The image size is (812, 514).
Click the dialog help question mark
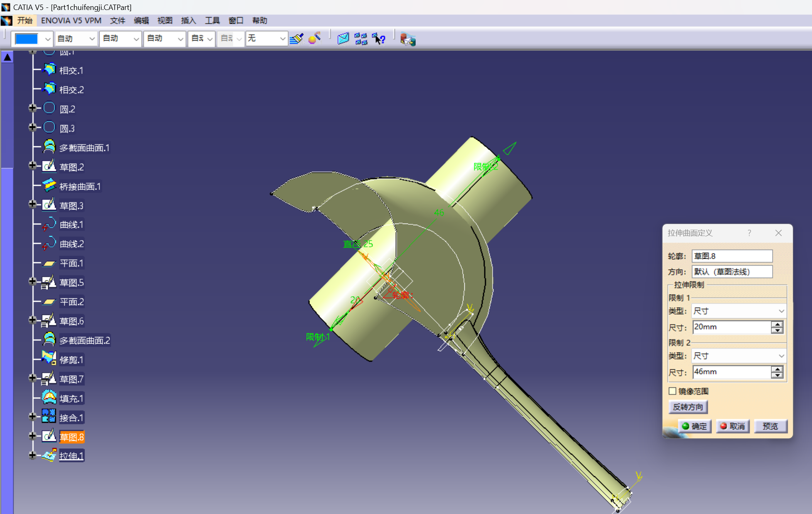tap(749, 233)
